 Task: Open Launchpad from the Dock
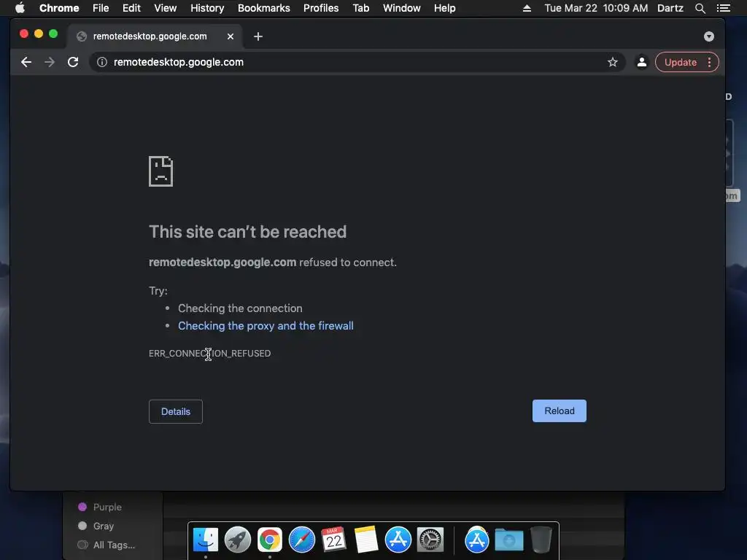pyautogui.click(x=238, y=540)
